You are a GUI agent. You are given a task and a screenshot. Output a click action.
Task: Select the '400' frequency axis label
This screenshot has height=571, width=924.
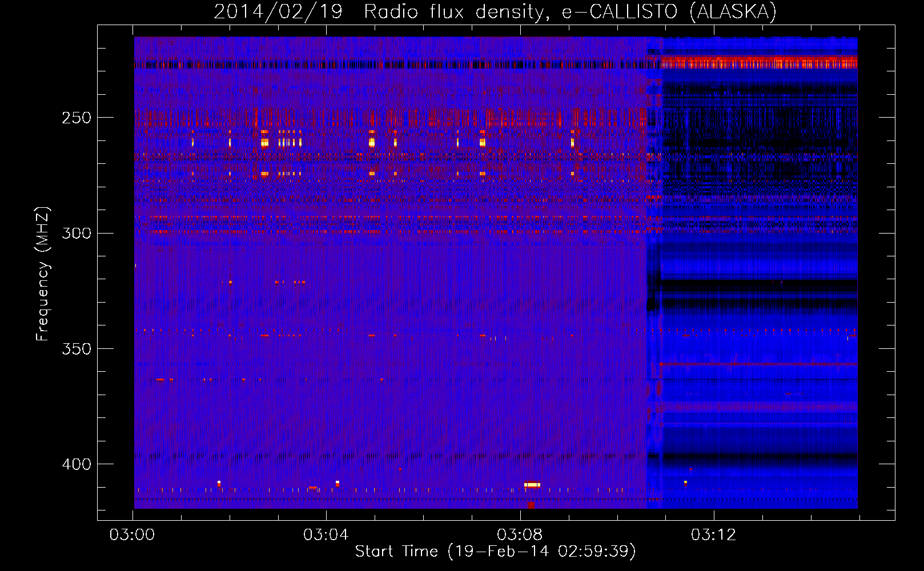tap(77, 464)
